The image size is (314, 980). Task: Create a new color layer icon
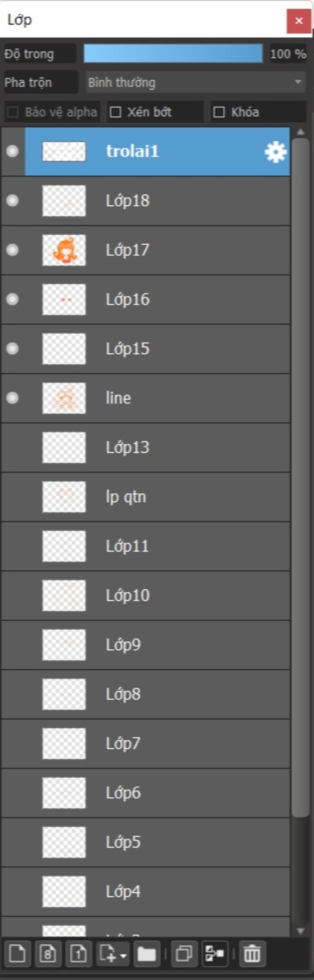[x=17, y=954]
